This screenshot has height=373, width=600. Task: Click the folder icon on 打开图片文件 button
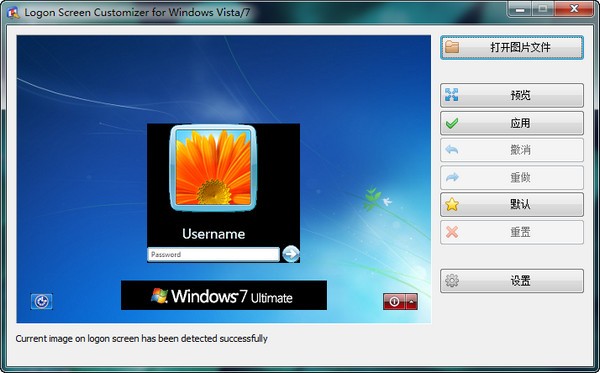[x=452, y=47]
